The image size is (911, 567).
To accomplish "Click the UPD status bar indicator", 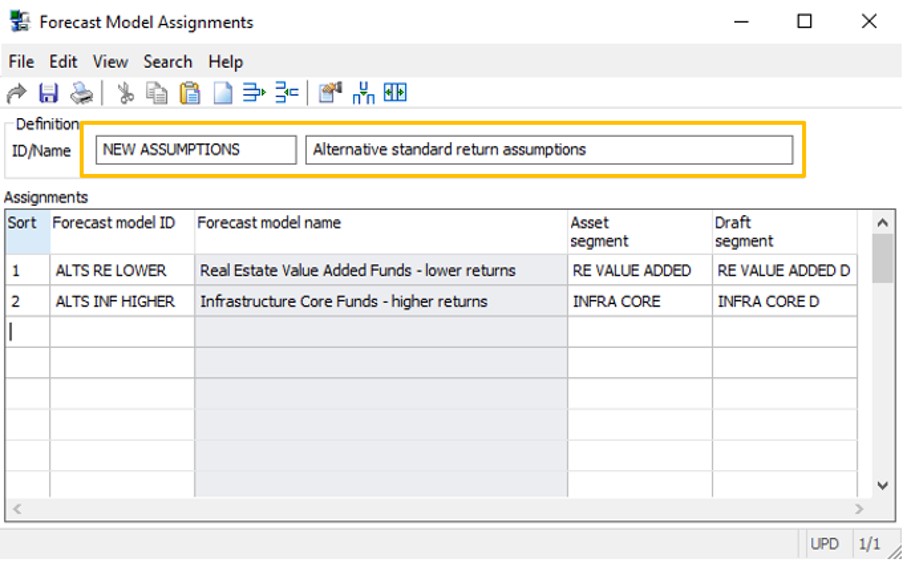I will click(824, 544).
